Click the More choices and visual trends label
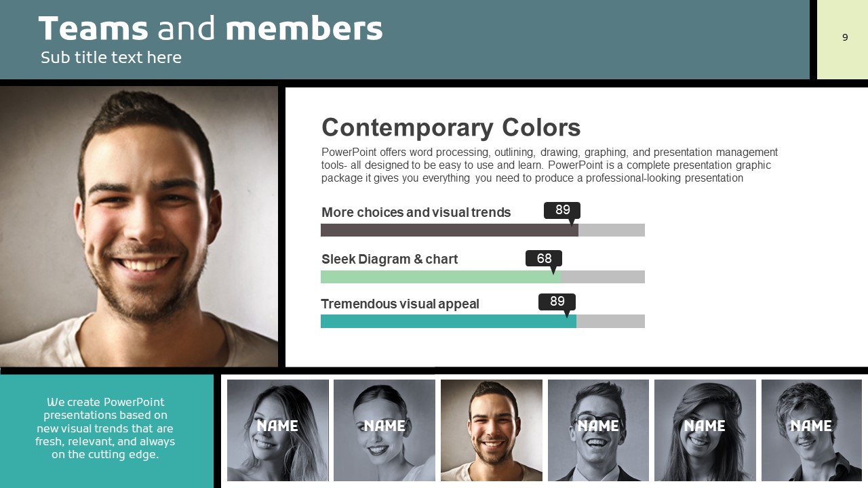The image size is (868, 488). point(416,212)
